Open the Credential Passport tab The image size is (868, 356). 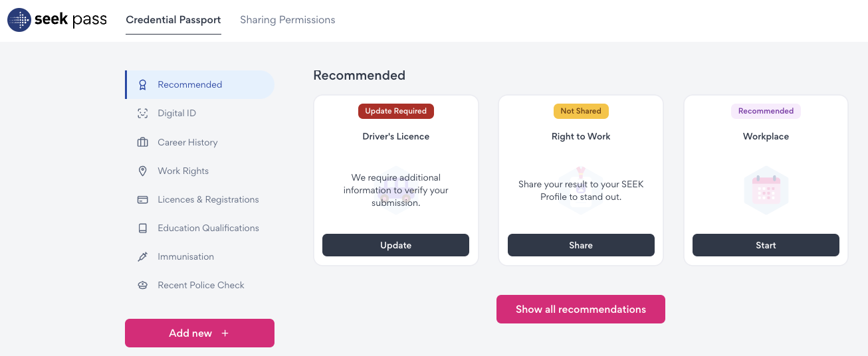click(x=173, y=20)
